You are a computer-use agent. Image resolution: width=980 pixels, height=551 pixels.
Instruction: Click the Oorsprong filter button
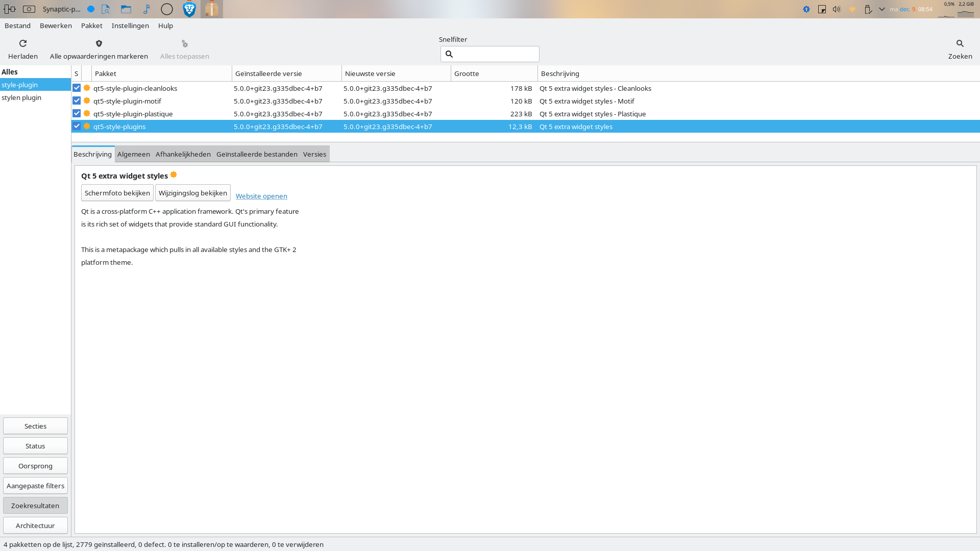(x=35, y=466)
